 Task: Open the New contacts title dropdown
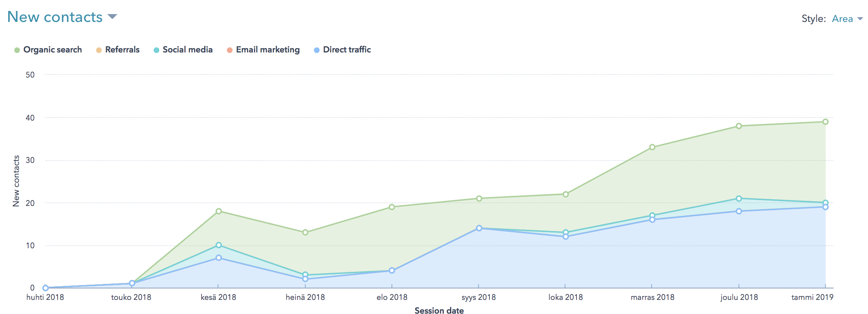tap(62, 17)
